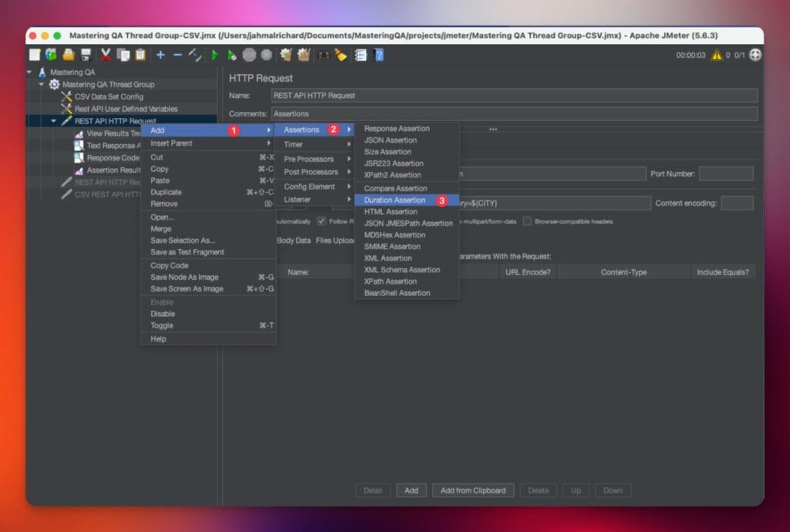Screen dimensions: 790x532
Task: Click the Content encoding field
Action: coord(737,204)
